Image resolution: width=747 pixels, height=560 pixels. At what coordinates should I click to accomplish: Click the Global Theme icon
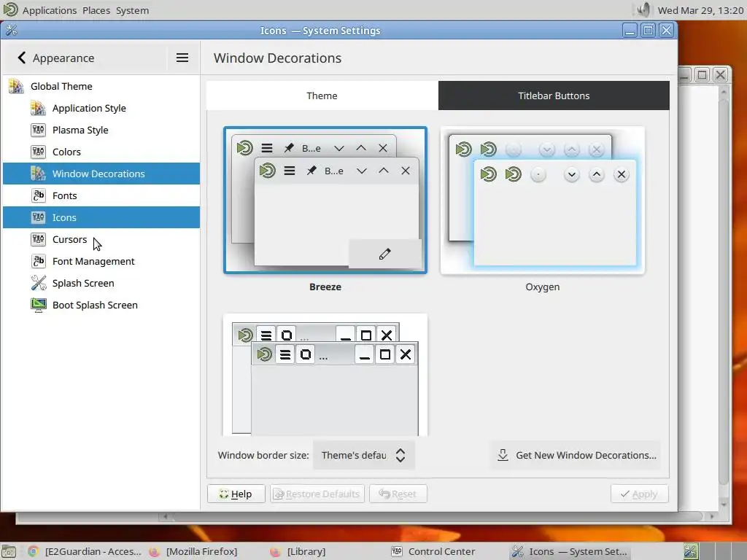point(16,86)
